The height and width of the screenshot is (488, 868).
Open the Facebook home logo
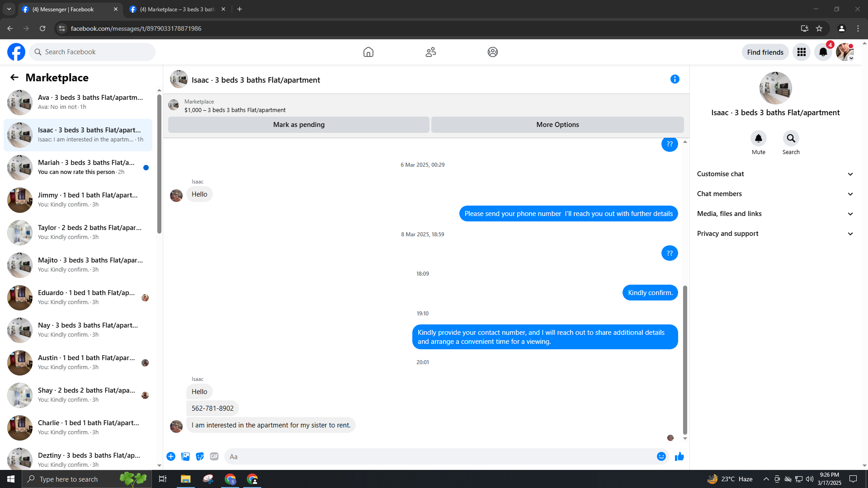(16, 52)
